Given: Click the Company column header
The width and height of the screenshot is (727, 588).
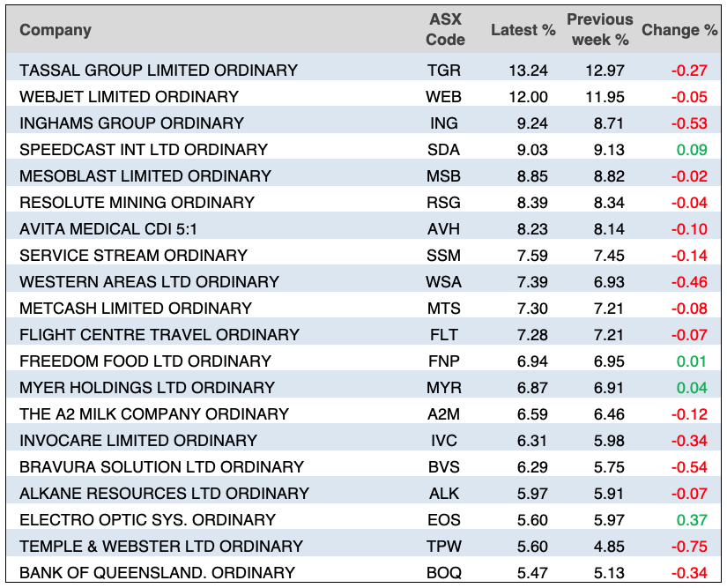Looking at the screenshot, I should (x=56, y=30).
